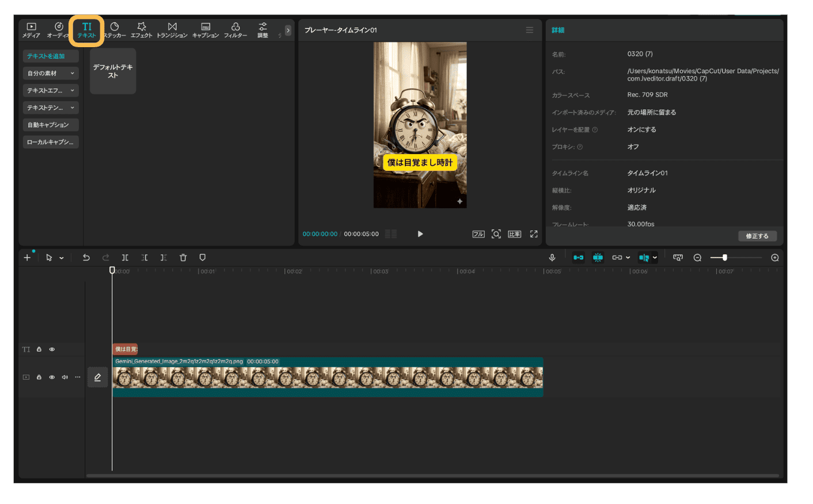Click the 自動キャプション button
The width and height of the screenshot is (813, 504).
[x=51, y=125]
